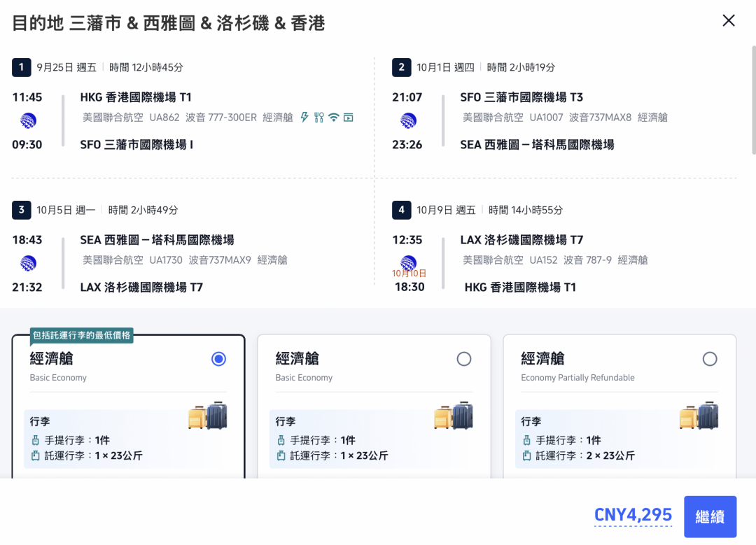Image resolution: width=756 pixels, height=545 pixels.
Task: Click the SFO 三藩市國際機場 T3 departure text
Action: [521, 97]
